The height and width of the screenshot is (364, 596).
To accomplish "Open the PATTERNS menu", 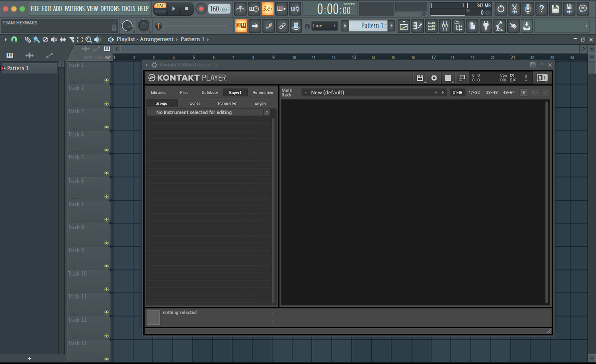I will [74, 9].
